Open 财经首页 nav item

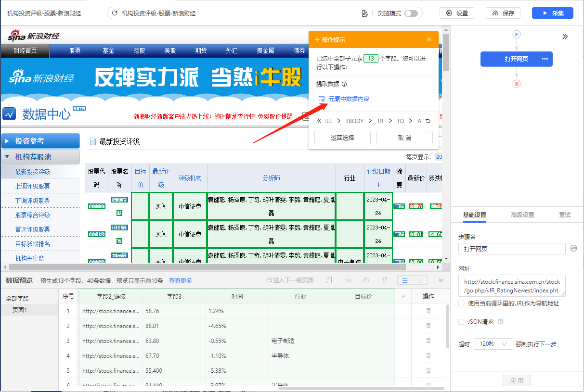pos(25,51)
